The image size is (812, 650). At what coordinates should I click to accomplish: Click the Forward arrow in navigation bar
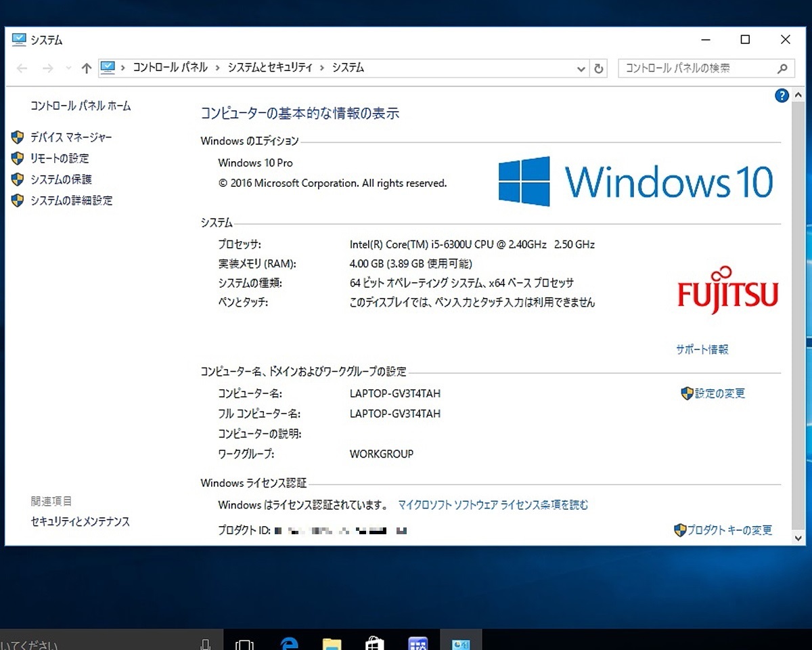[47, 68]
